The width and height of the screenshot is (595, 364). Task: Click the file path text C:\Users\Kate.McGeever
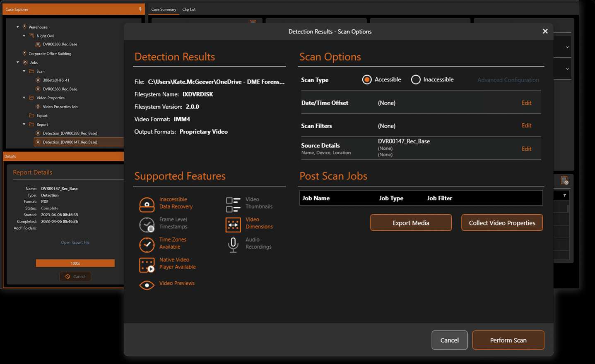(216, 82)
